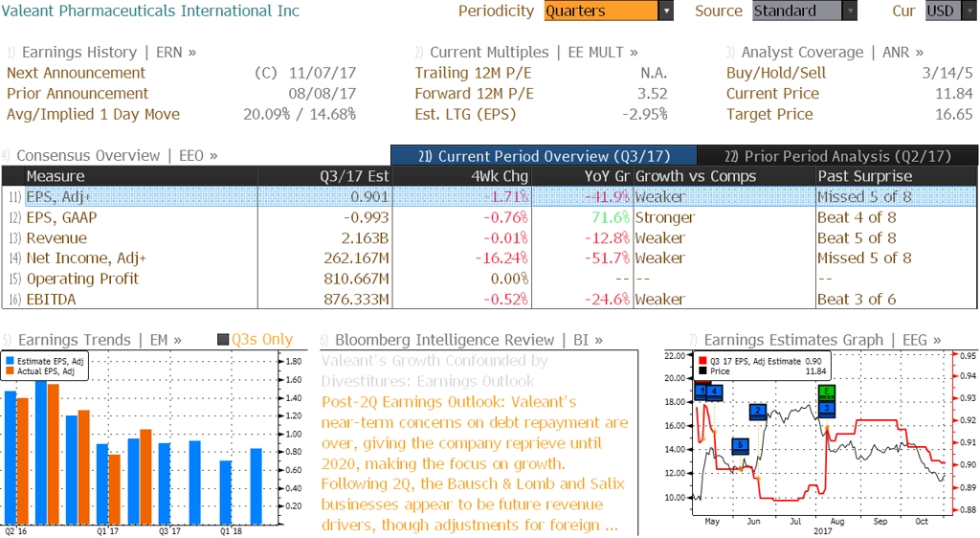The image size is (980, 538).
Task: Click event marker 5 on Earnings Estimates Graph
Action: point(741,445)
